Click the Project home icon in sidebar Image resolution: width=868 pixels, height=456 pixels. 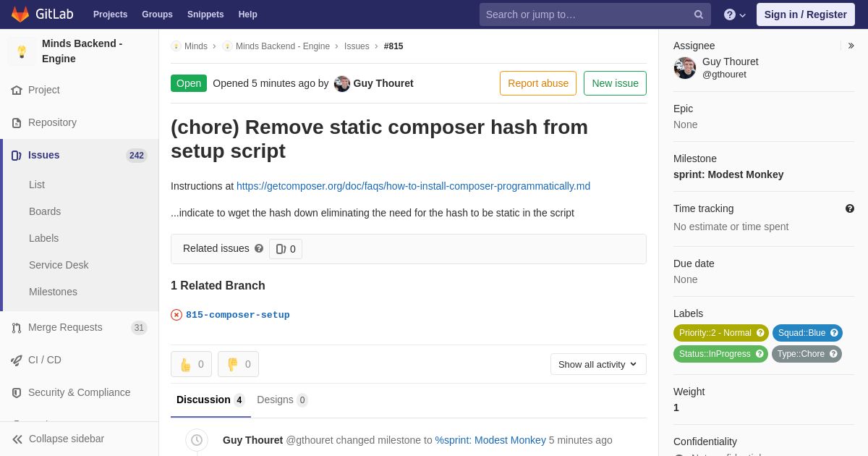pos(17,90)
